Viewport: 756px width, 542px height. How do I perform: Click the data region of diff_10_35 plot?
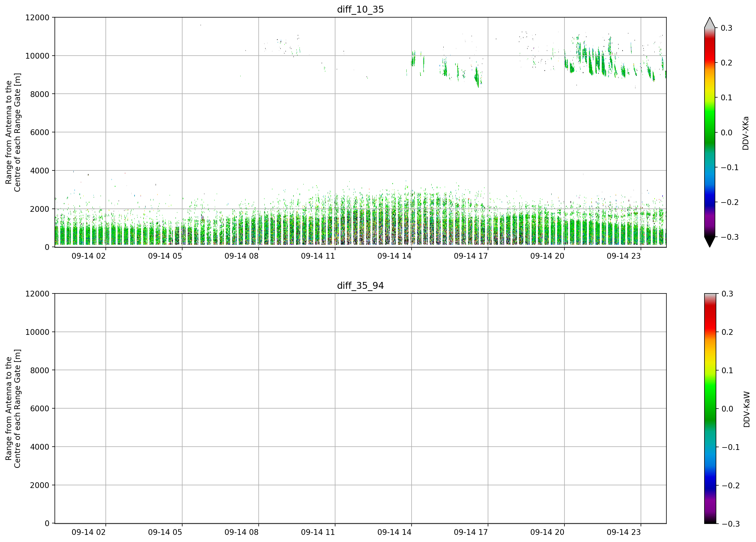(x=360, y=132)
